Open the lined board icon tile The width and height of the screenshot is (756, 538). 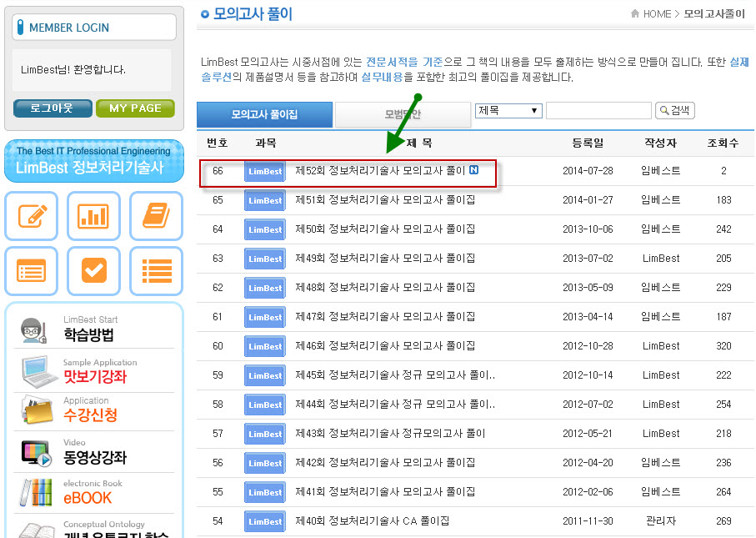pyautogui.click(x=32, y=271)
